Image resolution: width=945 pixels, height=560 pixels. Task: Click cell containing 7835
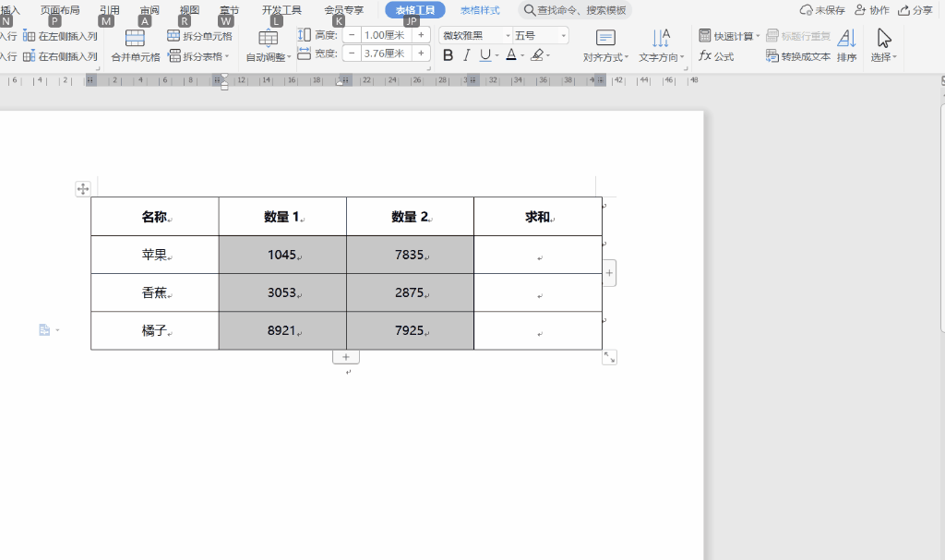(x=411, y=255)
